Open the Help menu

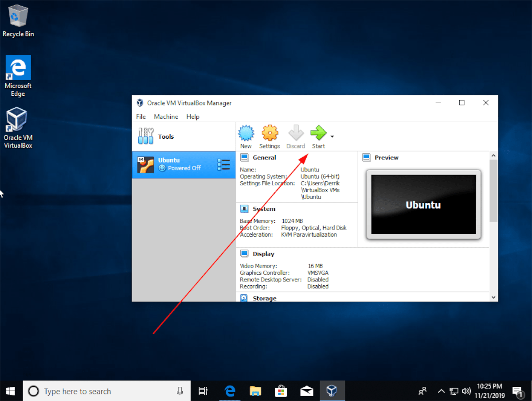193,117
